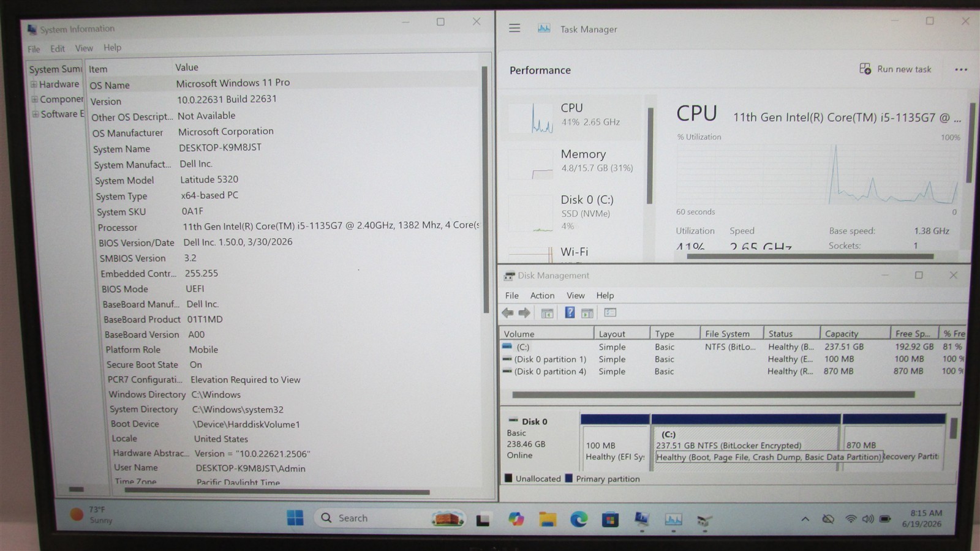Screen dimensions: 980x551
Task: Expand Hardware Resources tree node
Action: pyautogui.click(x=34, y=84)
